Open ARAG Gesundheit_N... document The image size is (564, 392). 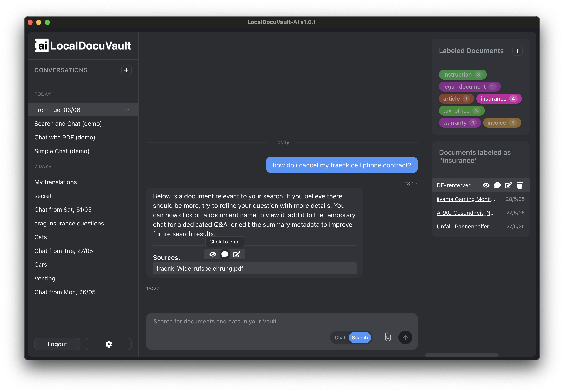466,213
